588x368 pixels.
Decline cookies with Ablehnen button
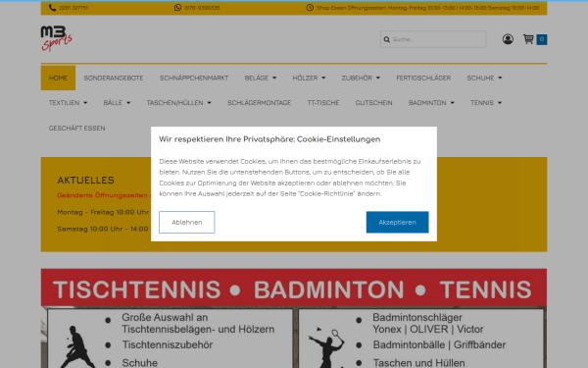pyautogui.click(x=187, y=223)
